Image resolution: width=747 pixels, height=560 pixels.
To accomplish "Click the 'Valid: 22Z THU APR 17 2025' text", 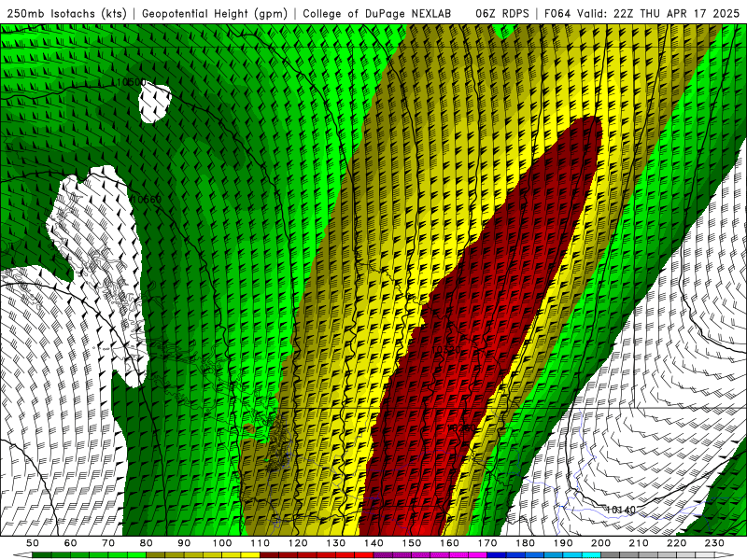I will (658, 14).
